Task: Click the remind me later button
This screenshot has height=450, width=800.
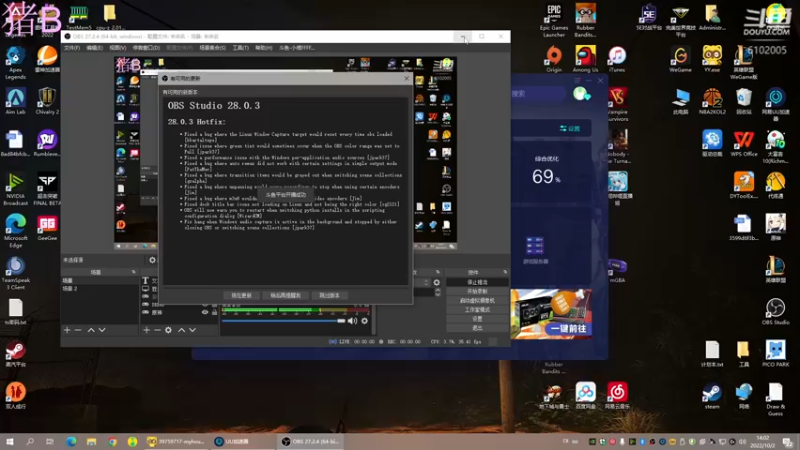Action: (285, 295)
